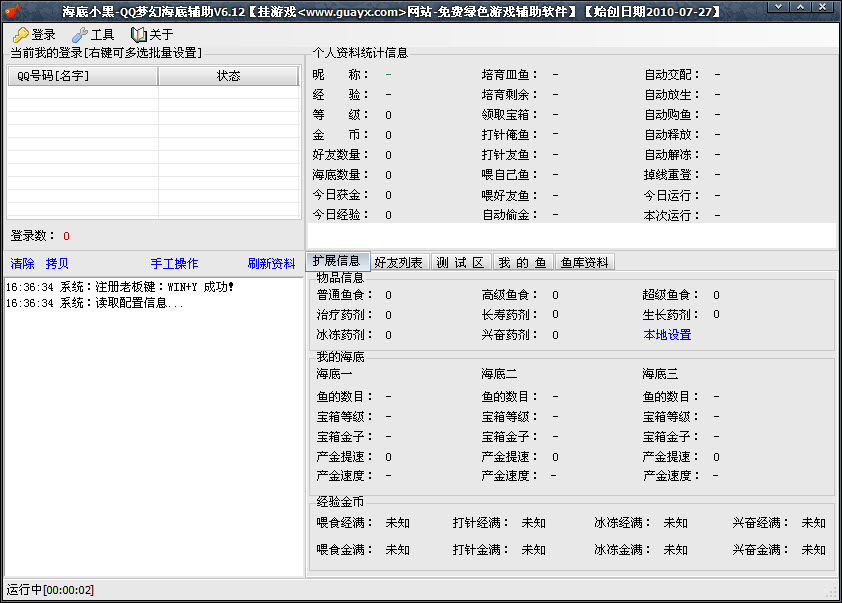
Task: Click the 海底二 heading
Action: pos(499,374)
